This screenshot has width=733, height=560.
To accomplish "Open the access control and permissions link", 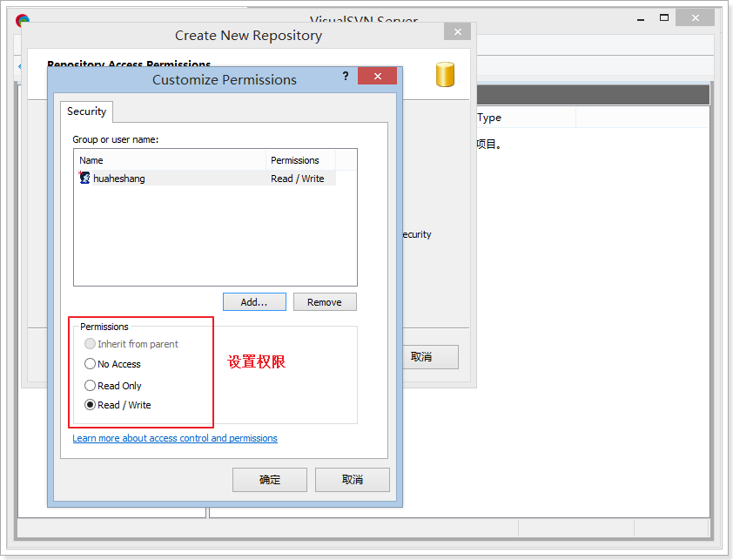I will pyautogui.click(x=175, y=438).
